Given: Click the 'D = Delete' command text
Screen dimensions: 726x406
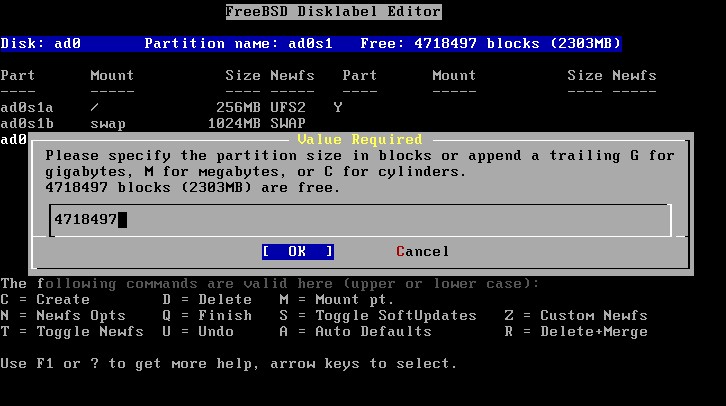Looking at the screenshot, I should [207, 300].
